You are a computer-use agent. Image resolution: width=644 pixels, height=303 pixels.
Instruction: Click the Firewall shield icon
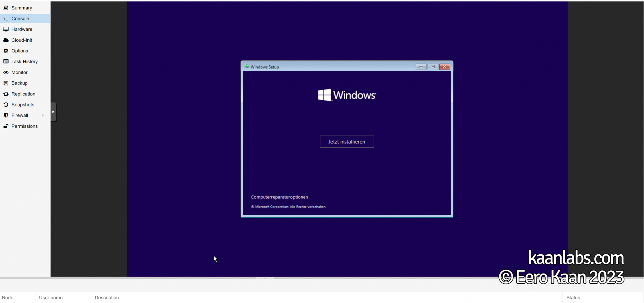coord(6,116)
